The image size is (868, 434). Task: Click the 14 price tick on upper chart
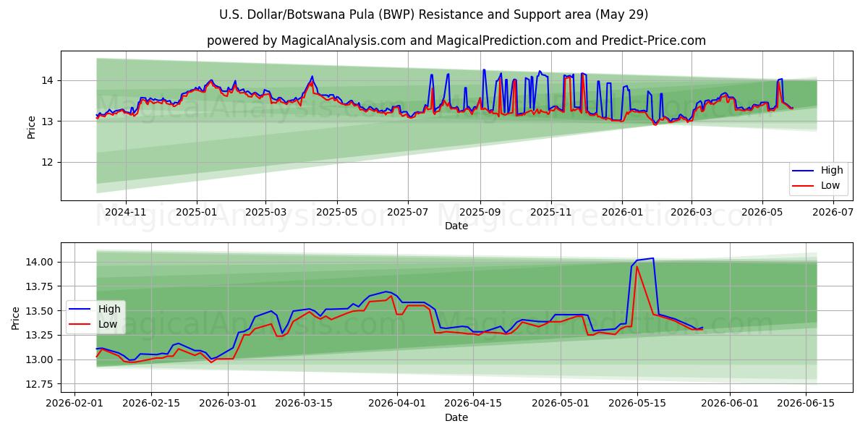(49, 80)
